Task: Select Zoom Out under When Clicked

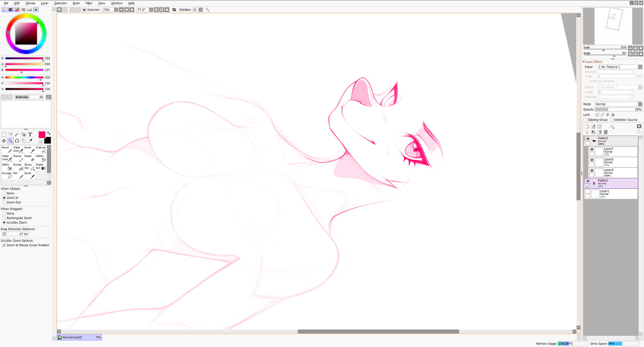Action: point(5,202)
